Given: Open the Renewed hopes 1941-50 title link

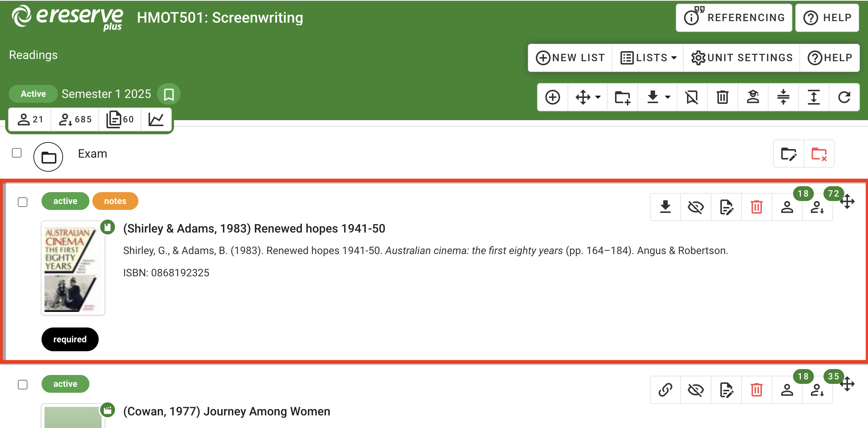Looking at the screenshot, I should 254,228.
